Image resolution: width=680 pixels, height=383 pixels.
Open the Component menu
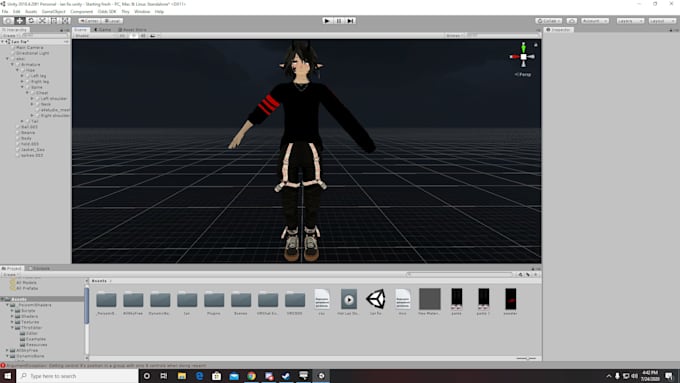(82, 12)
